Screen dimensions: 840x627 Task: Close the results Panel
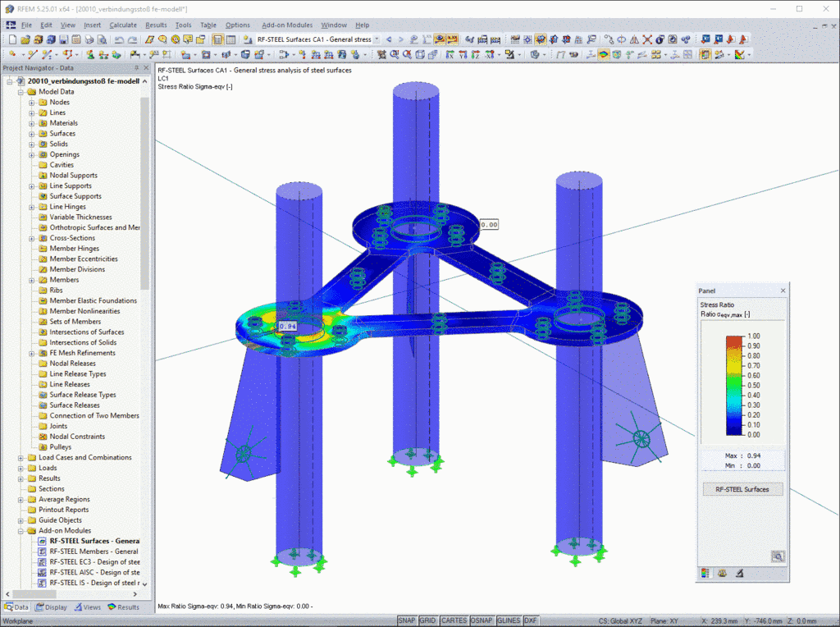click(x=783, y=291)
